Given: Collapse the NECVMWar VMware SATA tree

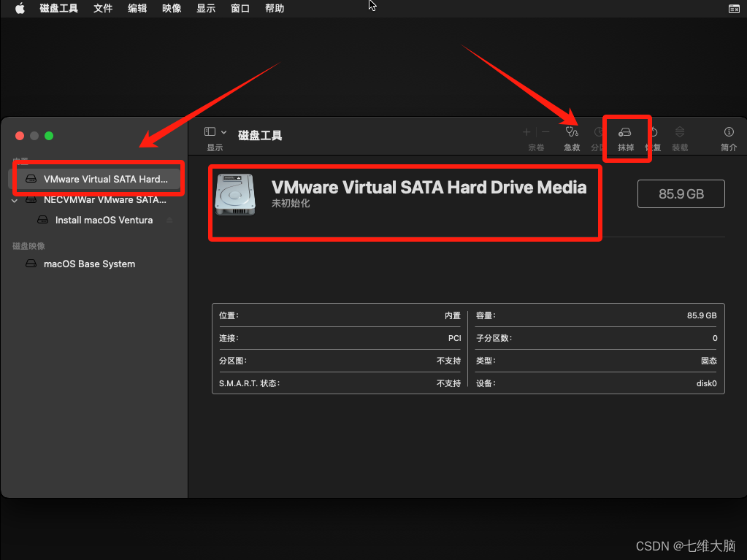Looking at the screenshot, I should (15, 201).
